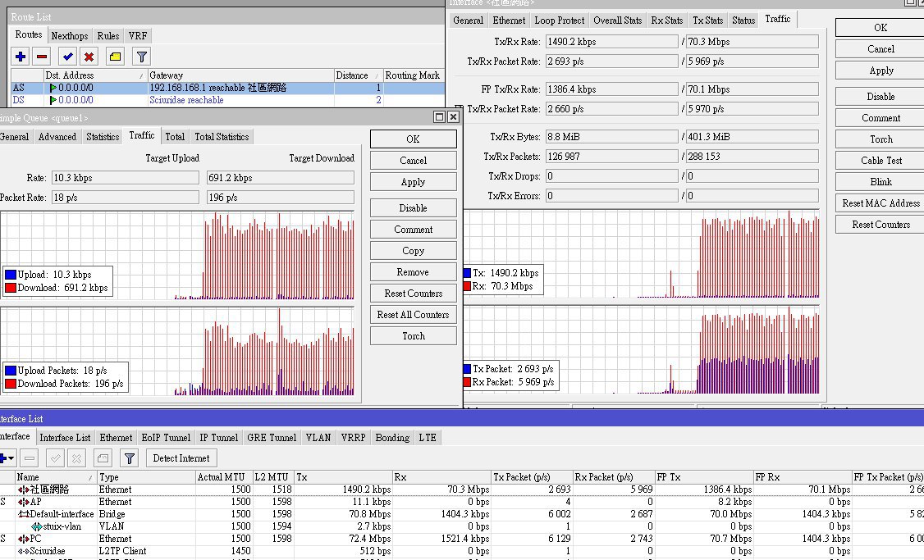Select the AP interface row

(x=462, y=502)
